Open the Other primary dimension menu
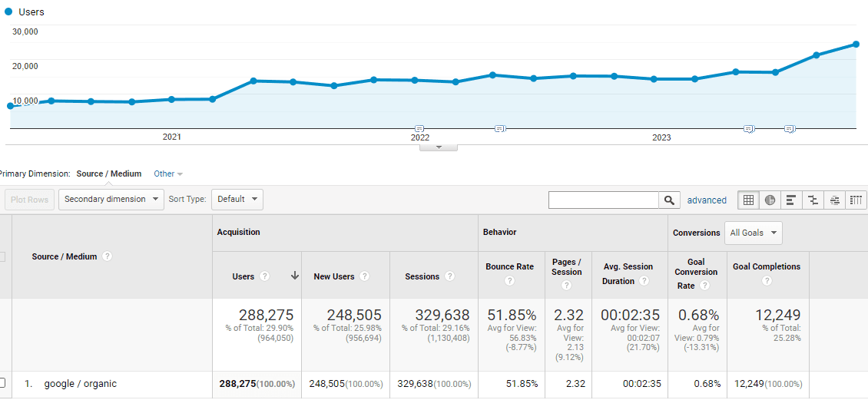 (x=167, y=174)
